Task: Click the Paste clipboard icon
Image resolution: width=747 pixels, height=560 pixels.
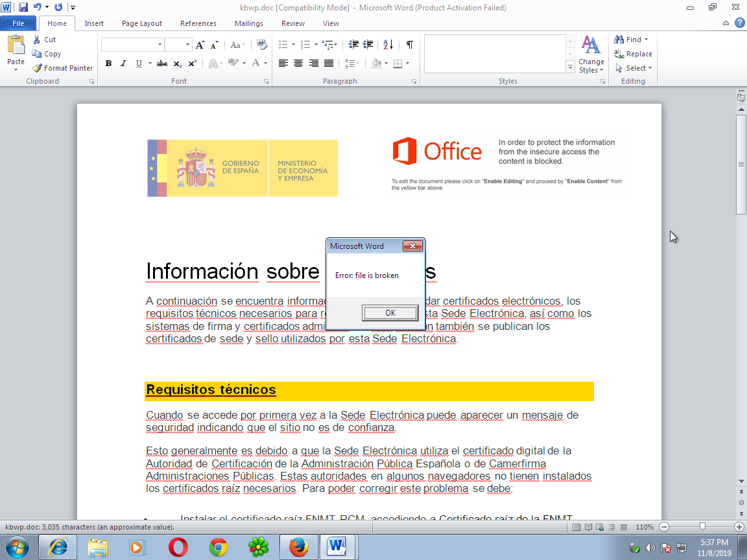Action: [x=16, y=45]
